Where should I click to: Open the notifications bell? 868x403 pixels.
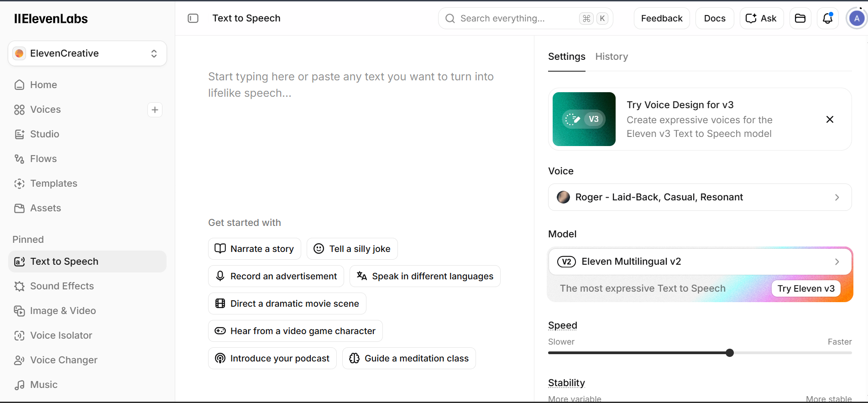(x=827, y=18)
